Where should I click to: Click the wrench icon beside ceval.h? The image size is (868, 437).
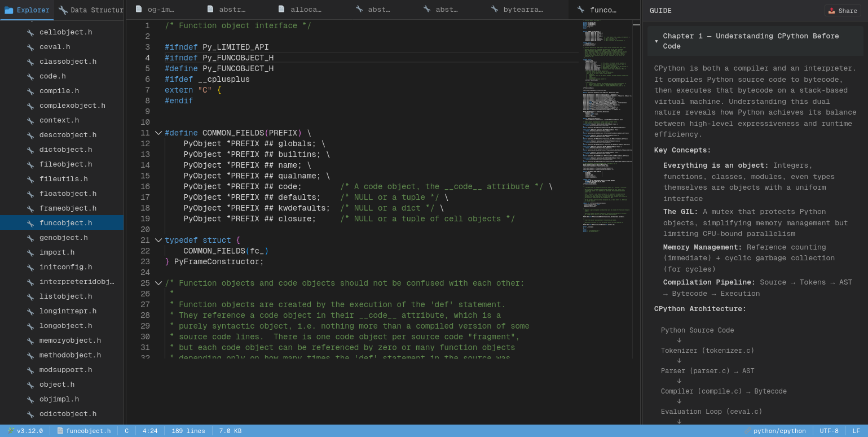(30, 47)
